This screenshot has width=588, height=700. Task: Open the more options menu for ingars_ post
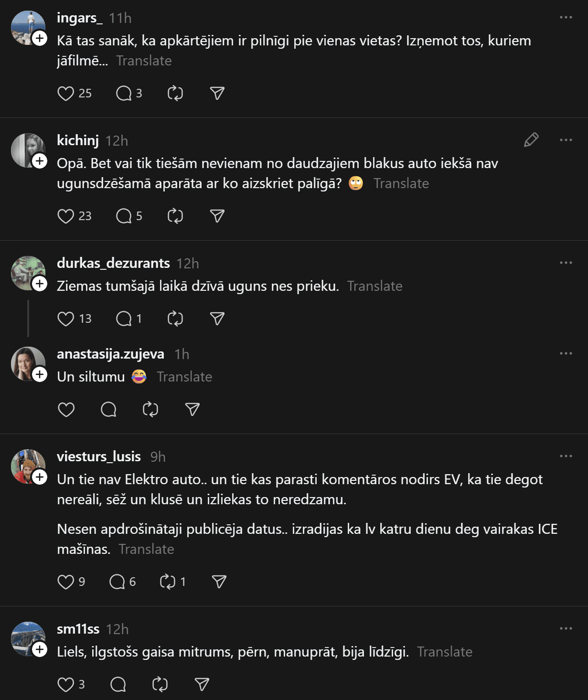click(566, 18)
